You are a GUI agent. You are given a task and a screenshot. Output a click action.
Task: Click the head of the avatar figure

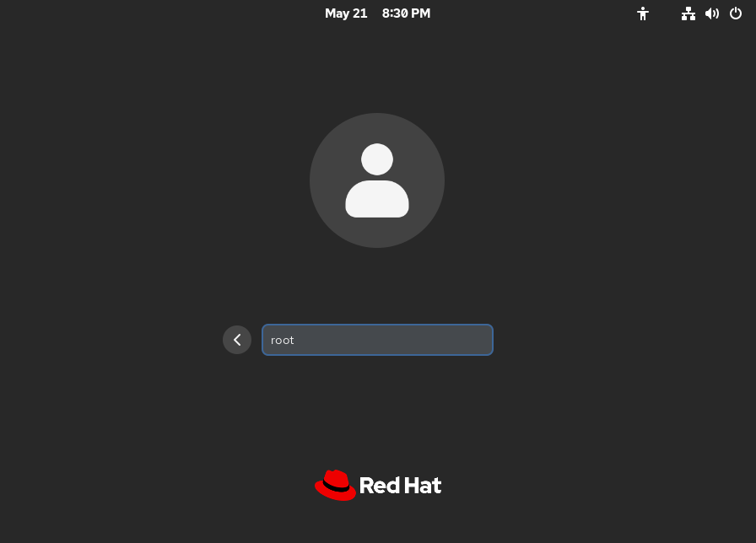click(x=377, y=159)
